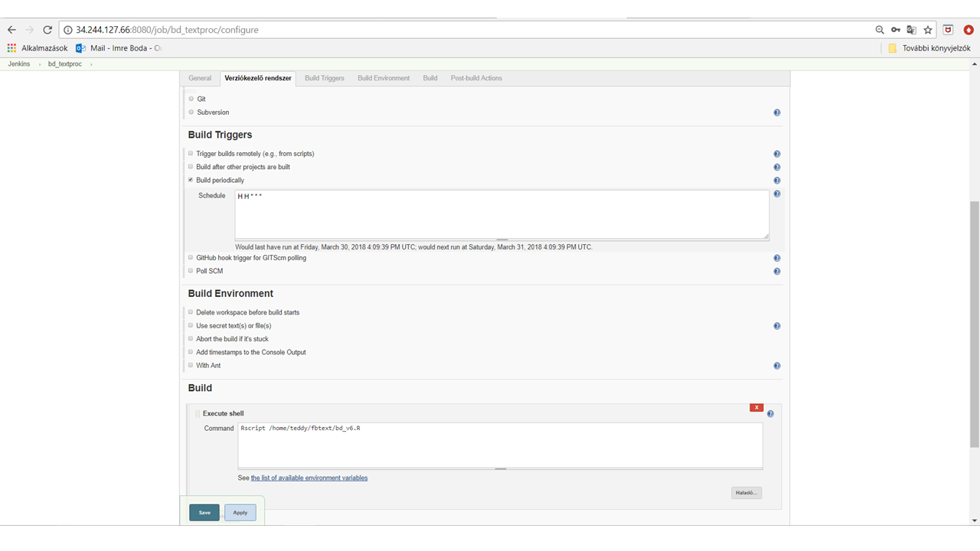Enable Delete workspace before build starts
980x551 pixels.
coord(191,312)
